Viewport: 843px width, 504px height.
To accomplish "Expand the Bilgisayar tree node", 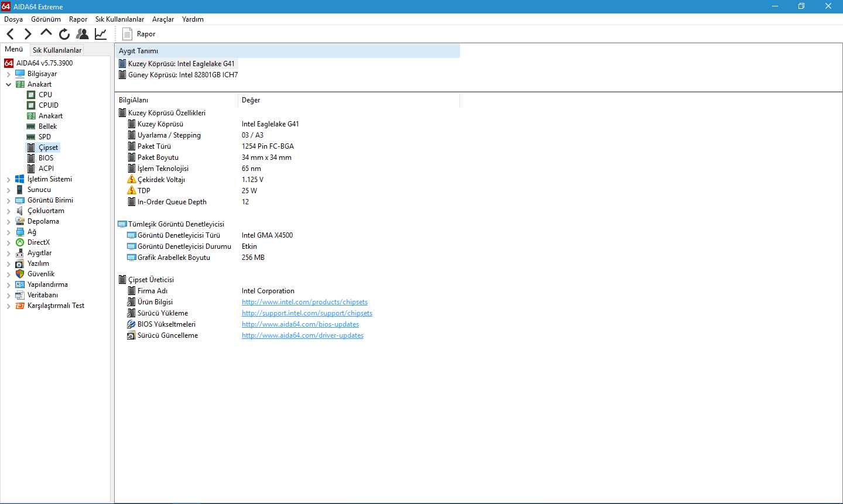I will pyautogui.click(x=8, y=74).
